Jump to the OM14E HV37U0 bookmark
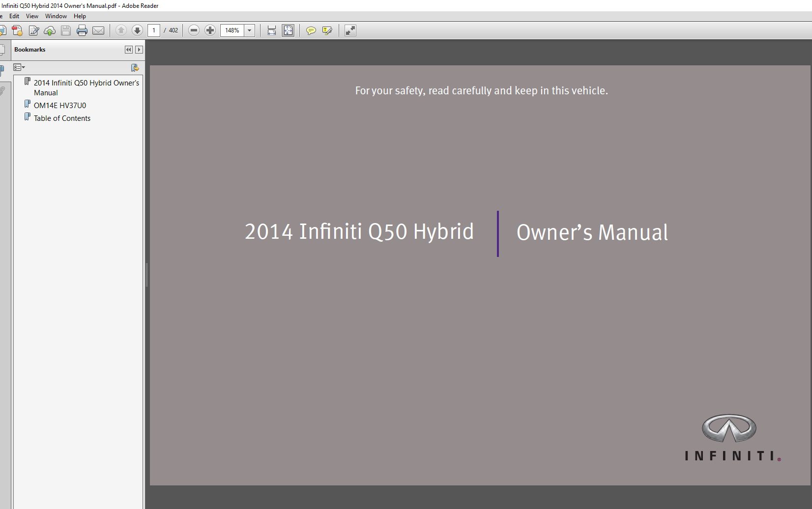The image size is (812, 509). (x=60, y=105)
